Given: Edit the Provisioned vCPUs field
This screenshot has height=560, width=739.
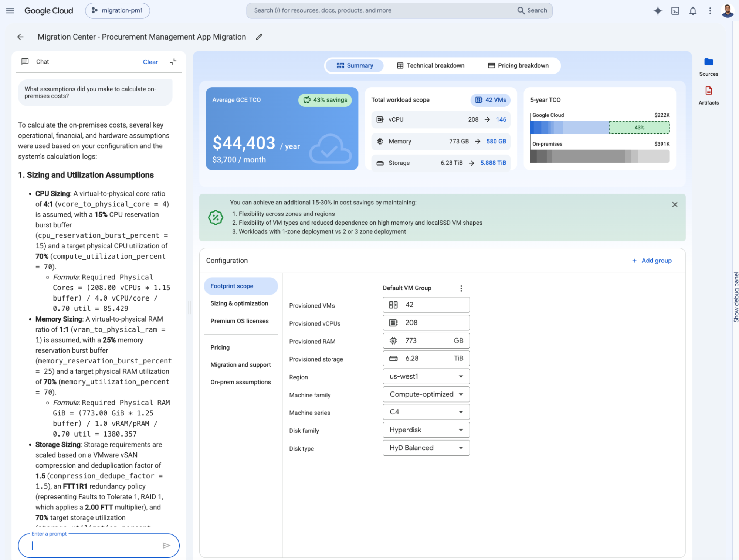Looking at the screenshot, I should click(x=426, y=323).
